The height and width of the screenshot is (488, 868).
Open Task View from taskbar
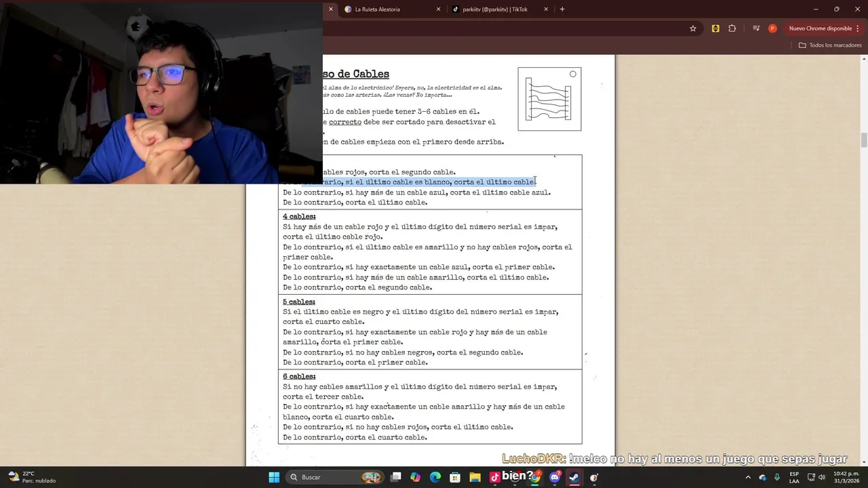point(396,477)
